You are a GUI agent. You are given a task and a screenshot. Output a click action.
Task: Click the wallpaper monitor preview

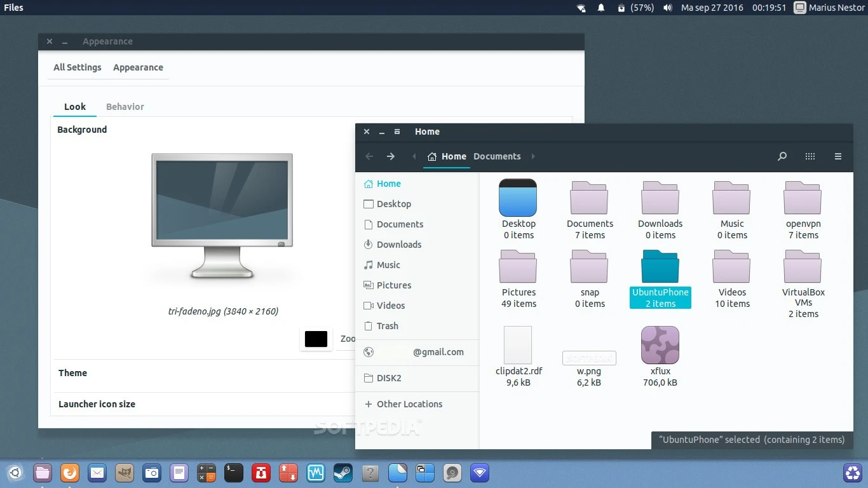click(222, 216)
